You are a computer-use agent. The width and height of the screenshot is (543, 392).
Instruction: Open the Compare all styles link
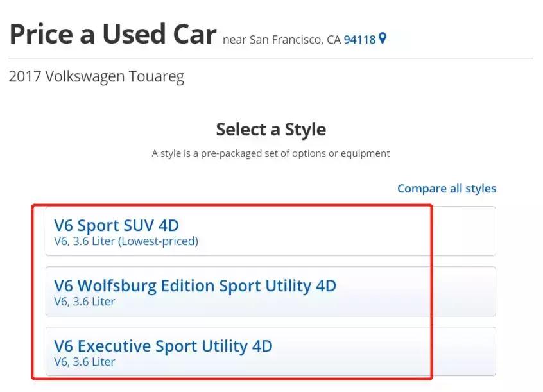446,188
